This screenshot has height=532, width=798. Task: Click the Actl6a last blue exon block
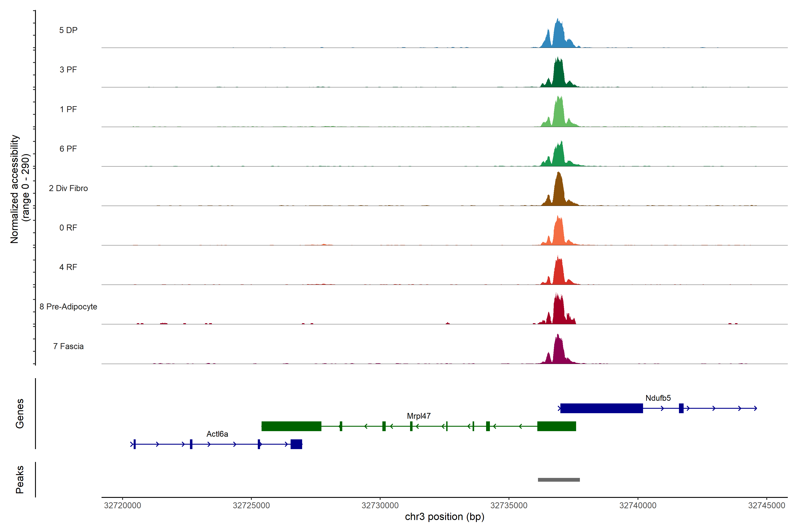296,444
